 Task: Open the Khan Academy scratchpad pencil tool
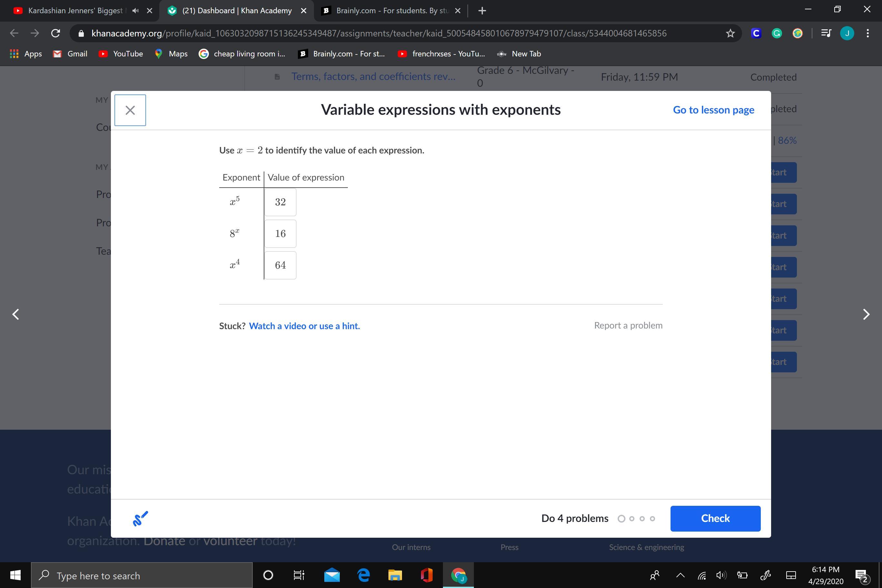(x=140, y=519)
